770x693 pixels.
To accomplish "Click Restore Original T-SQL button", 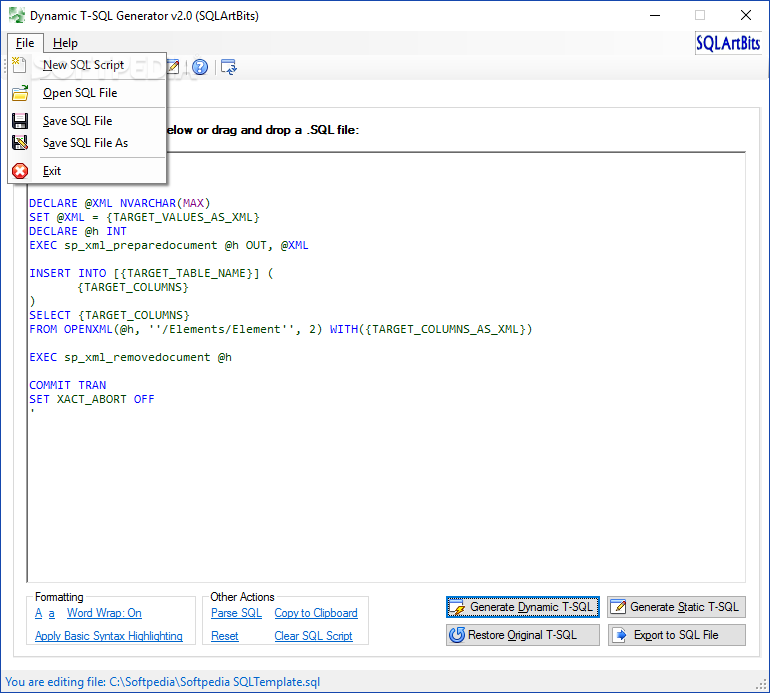I will tap(522, 635).
